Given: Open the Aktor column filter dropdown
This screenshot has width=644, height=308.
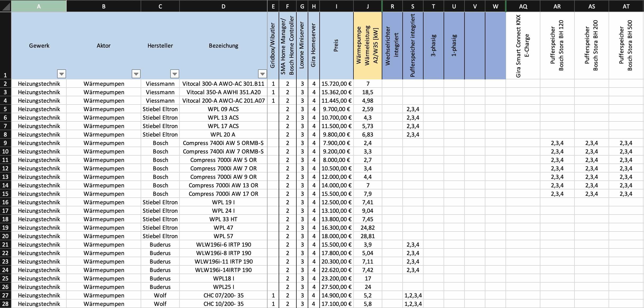Looking at the screenshot, I should click(136, 74).
